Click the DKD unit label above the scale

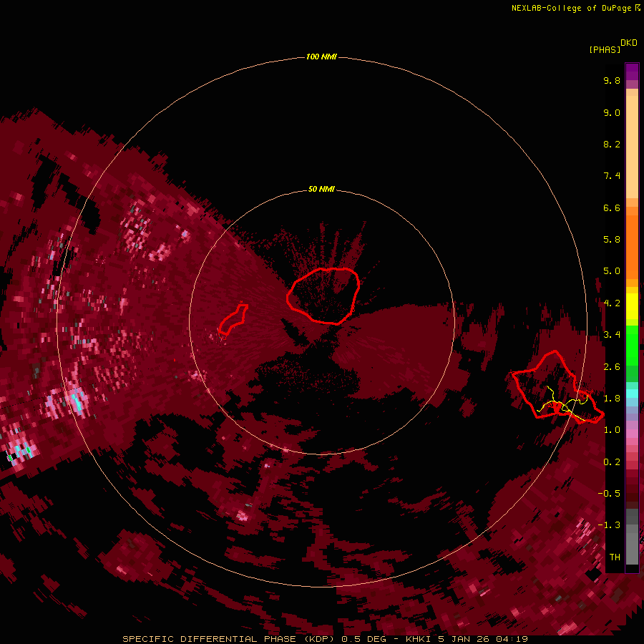628,43
